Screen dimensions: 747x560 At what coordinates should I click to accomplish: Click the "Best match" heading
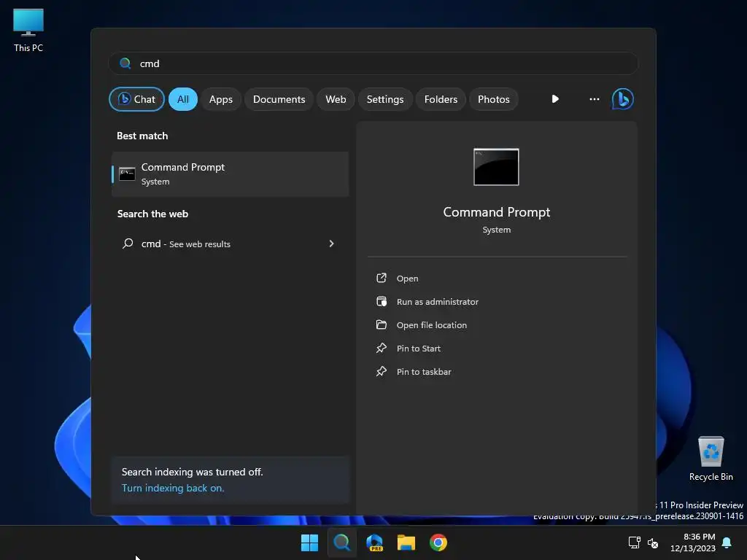pyautogui.click(x=142, y=136)
